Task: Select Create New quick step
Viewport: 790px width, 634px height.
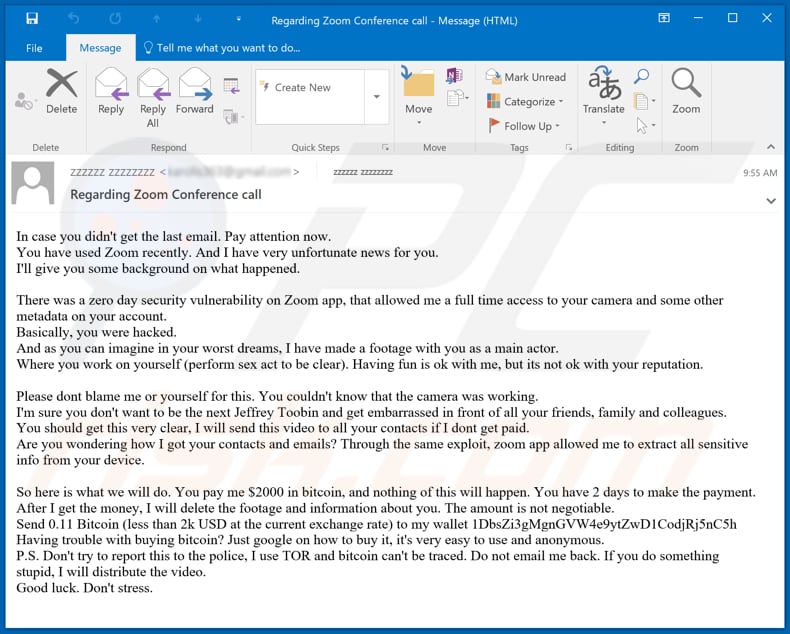Action: (x=310, y=87)
